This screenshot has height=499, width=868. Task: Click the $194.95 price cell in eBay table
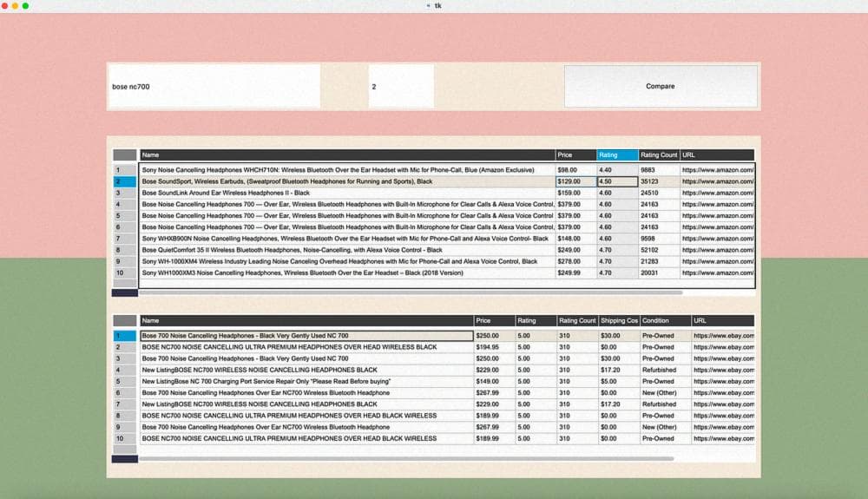[x=494, y=347]
